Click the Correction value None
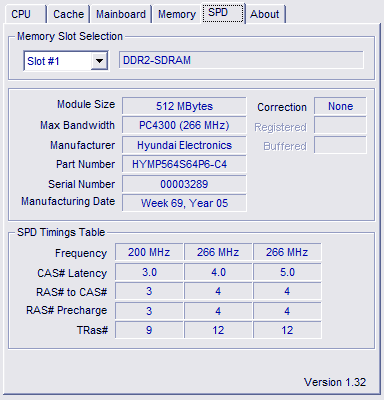 pos(340,106)
